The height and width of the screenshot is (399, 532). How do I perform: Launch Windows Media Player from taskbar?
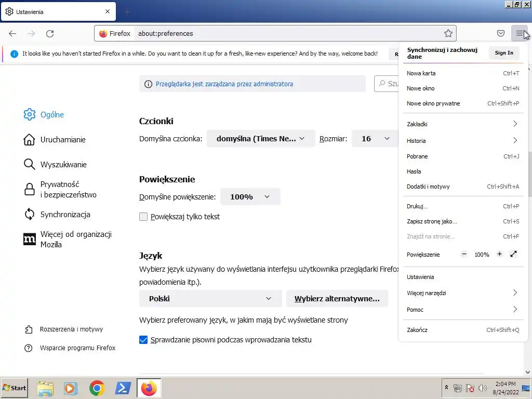coord(71,388)
